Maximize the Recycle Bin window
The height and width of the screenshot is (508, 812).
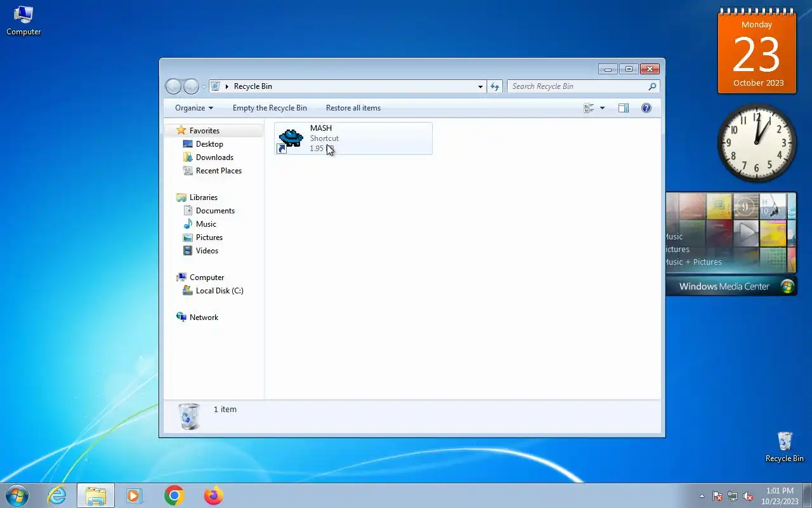pyautogui.click(x=629, y=69)
